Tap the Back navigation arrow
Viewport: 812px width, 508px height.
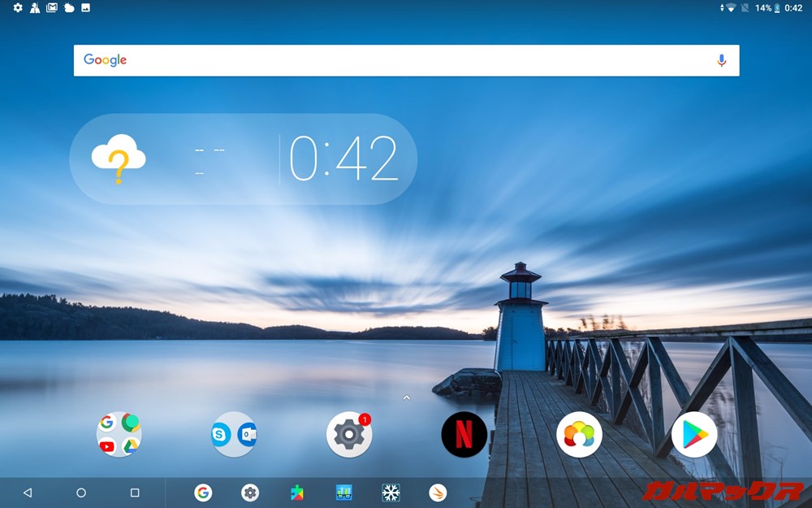(x=27, y=493)
